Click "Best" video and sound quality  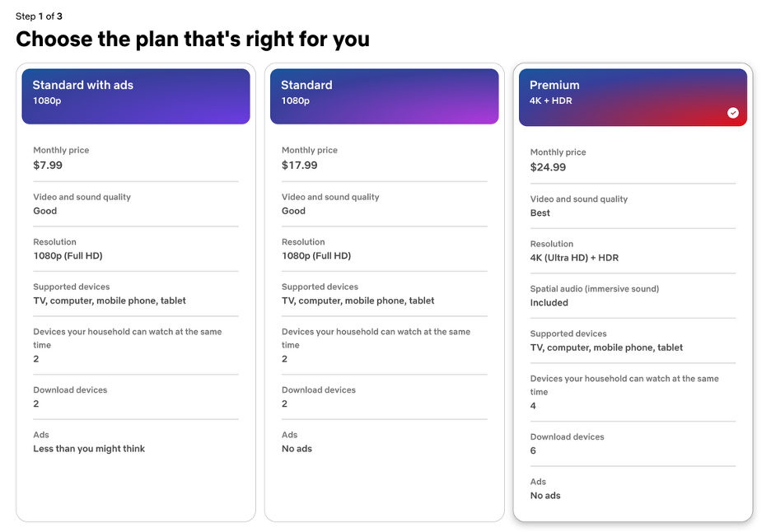(540, 213)
